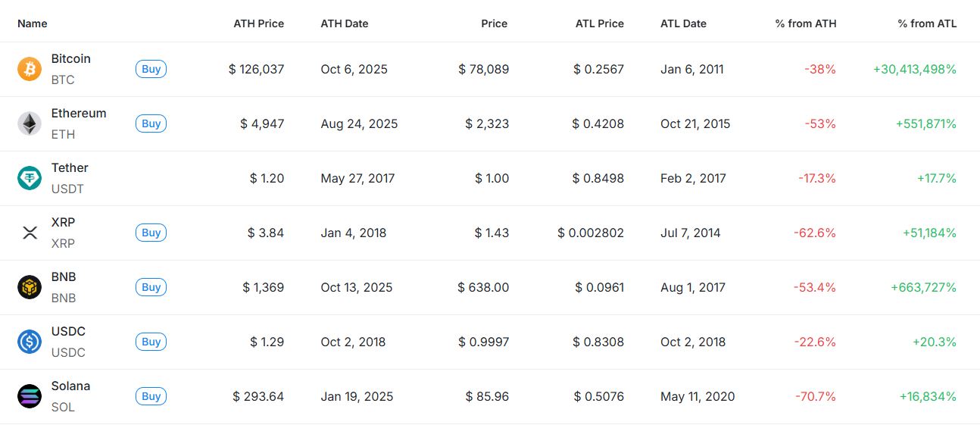Open the Tether name link

click(70, 167)
